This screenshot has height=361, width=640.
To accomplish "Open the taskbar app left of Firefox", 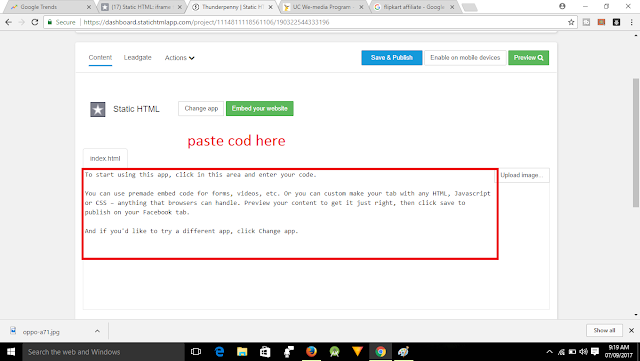I will pos(289,352).
